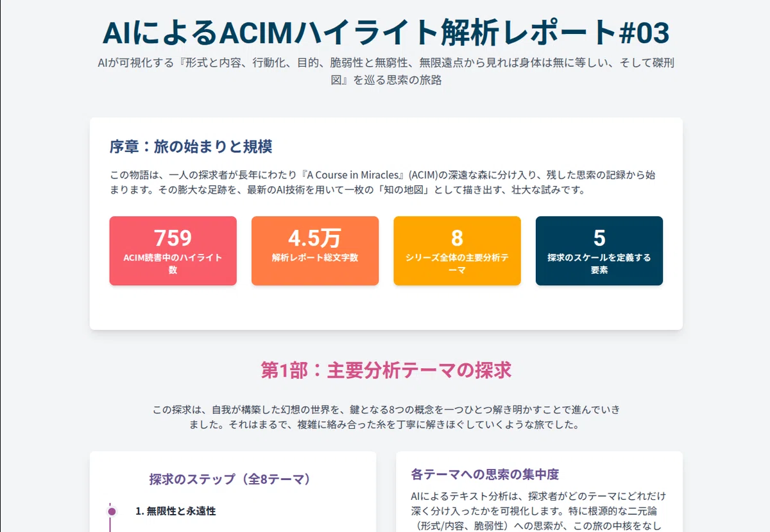Click the label ACIM読書中のハイライト数
770x532 pixels.
[173, 264]
